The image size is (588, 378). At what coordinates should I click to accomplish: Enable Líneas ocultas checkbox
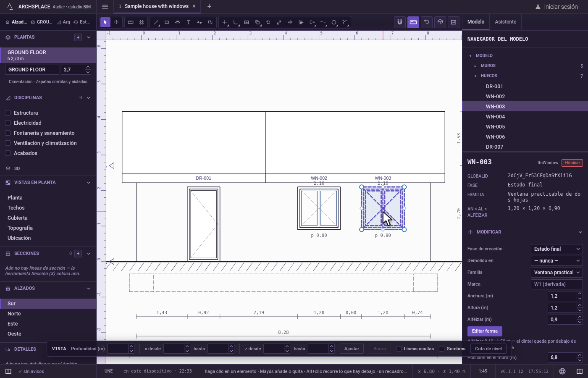(x=399, y=349)
